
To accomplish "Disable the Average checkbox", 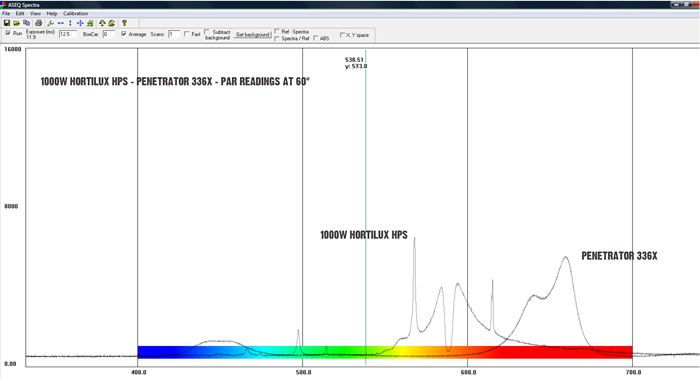I will (124, 33).
